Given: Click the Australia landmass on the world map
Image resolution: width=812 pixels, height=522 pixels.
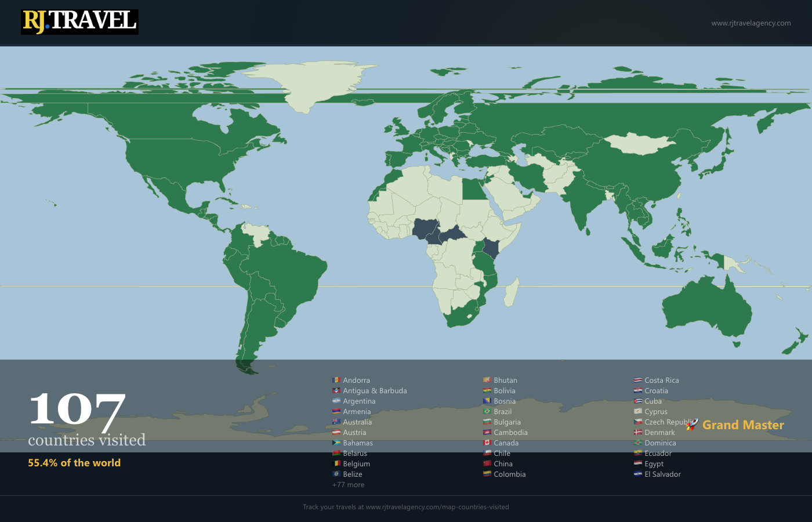Looking at the screenshot, I should [x=706, y=307].
